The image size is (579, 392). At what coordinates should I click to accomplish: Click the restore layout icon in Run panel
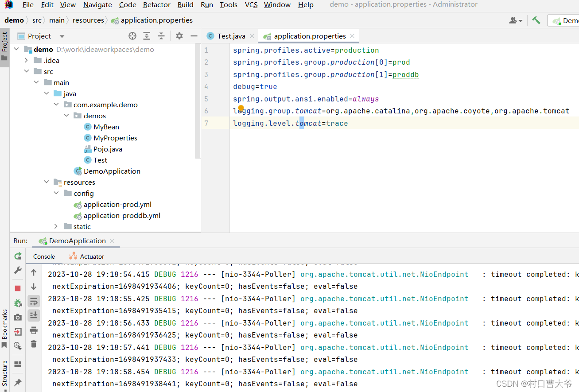click(x=18, y=364)
